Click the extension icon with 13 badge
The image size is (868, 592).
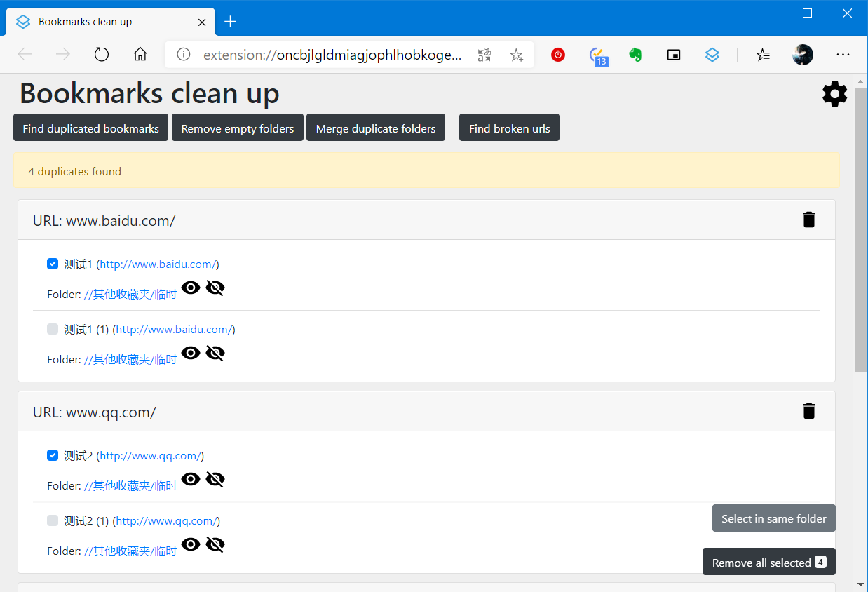[x=598, y=55]
